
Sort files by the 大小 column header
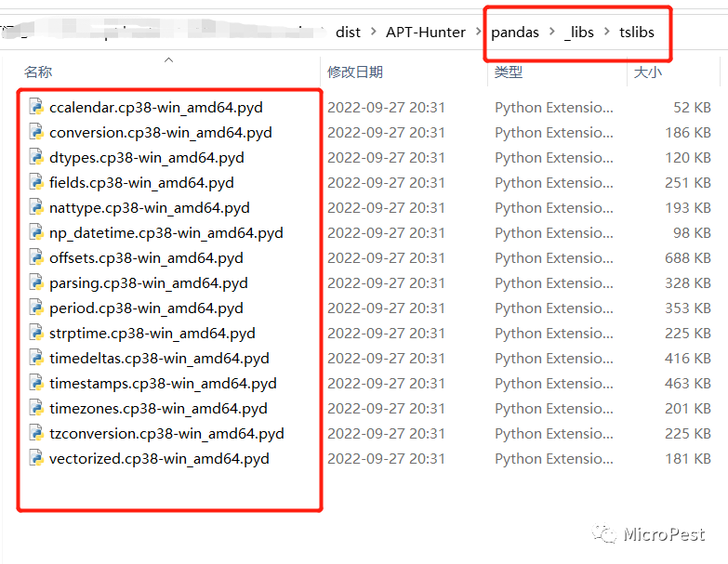click(x=648, y=72)
